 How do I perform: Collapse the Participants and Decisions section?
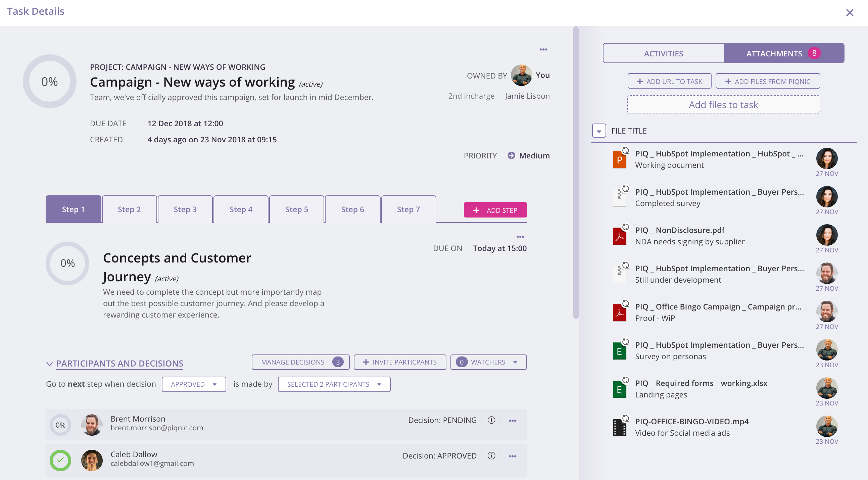click(x=49, y=364)
